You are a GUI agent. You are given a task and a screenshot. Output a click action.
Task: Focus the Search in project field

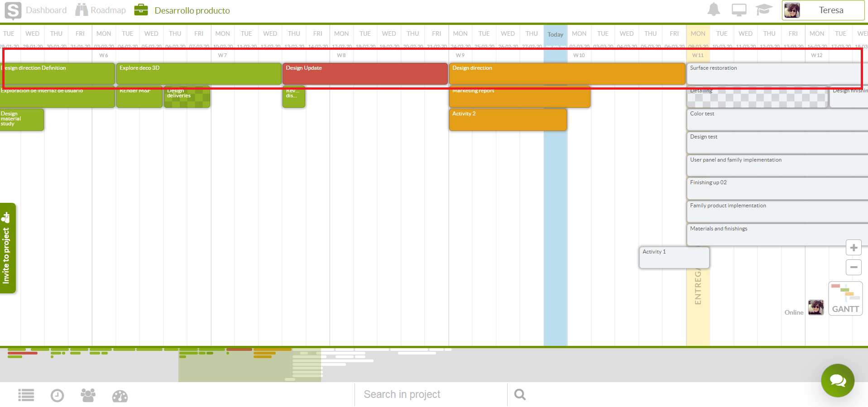pos(431,394)
